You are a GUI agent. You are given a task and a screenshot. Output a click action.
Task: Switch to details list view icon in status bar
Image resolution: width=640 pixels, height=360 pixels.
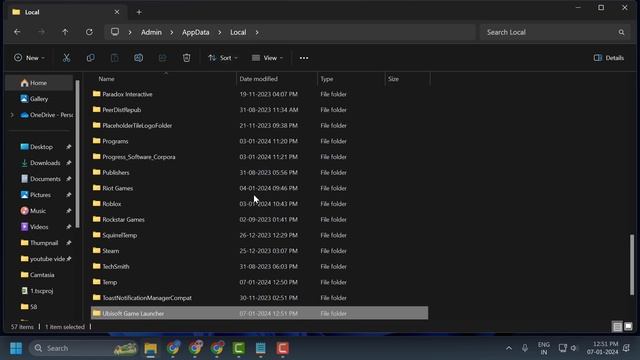pos(617,327)
